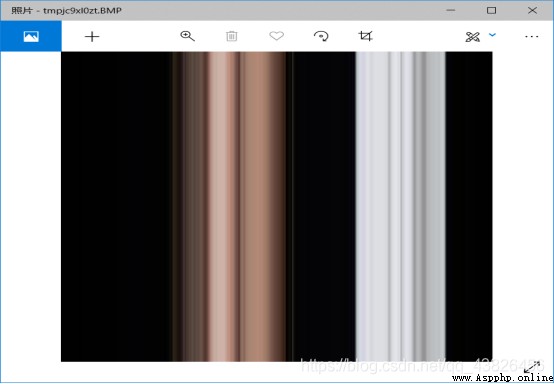The width and height of the screenshot is (554, 384).
Task: Toggle the heart favorite icon
Action: 276,36
